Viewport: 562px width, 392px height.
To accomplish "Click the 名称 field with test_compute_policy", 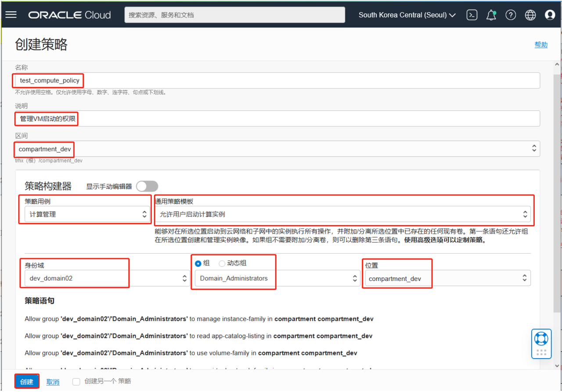I will [277, 80].
